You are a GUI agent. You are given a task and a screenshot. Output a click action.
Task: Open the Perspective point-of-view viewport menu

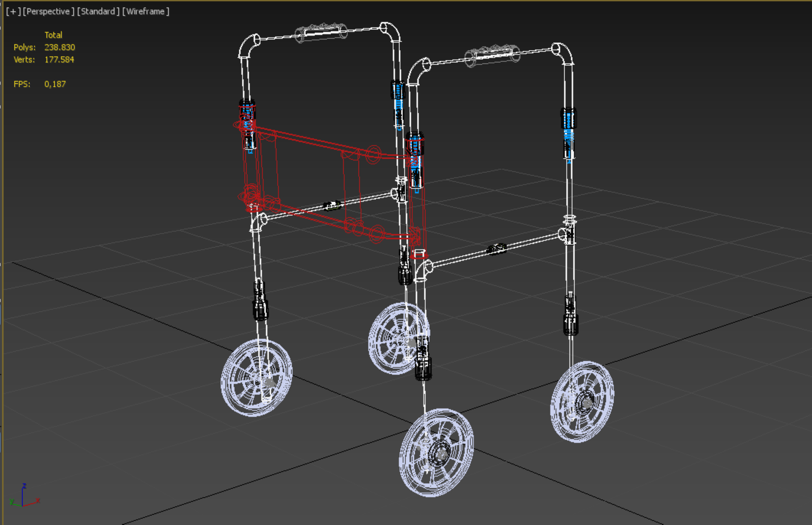coord(48,12)
